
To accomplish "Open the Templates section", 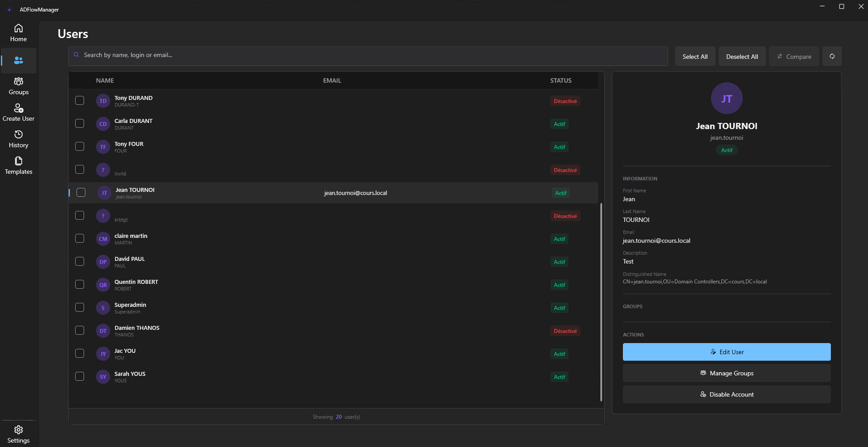I will (18, 165).
